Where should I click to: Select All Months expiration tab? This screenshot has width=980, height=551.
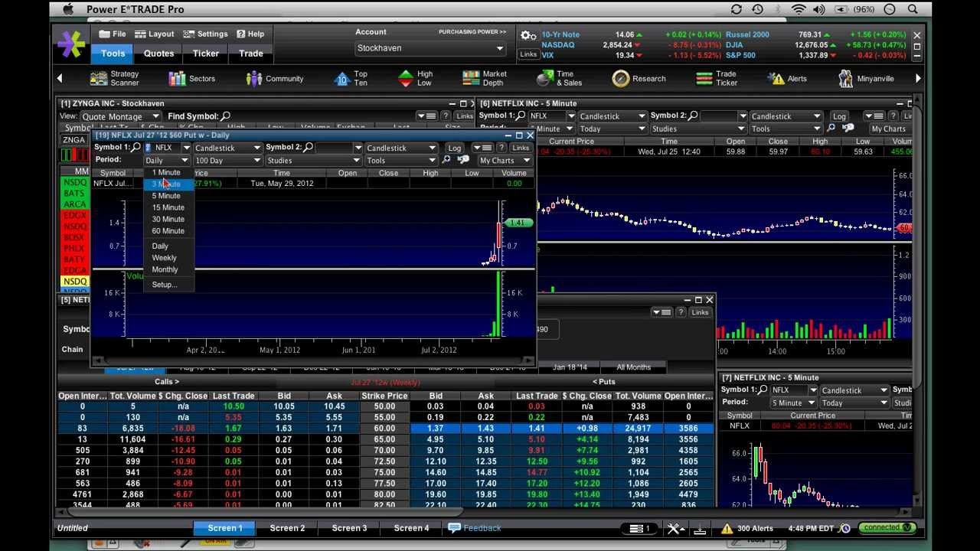pyautogui.click(x=634, y=367)
